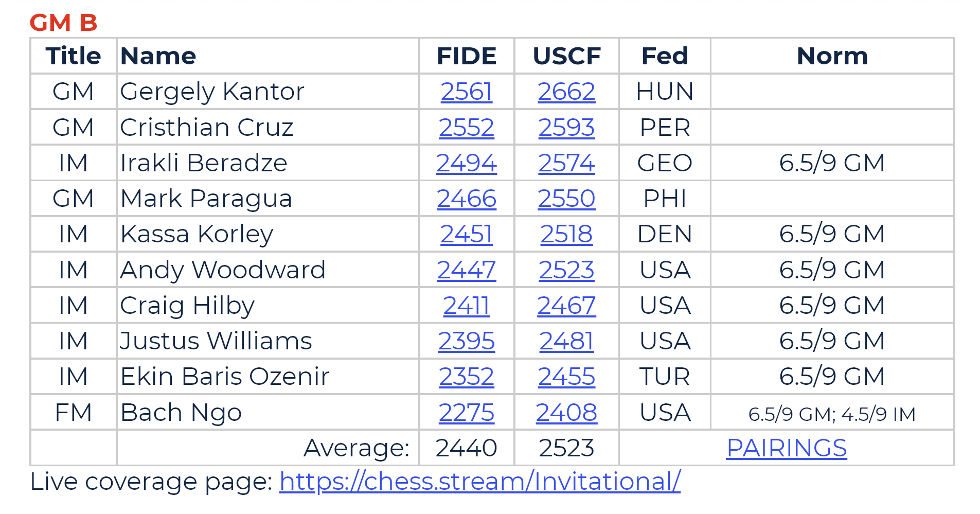Click Cristhian Cruz's FIDE rating 2552
The height and width of the screenshot is (514, 980).
[x=466, y=127]
